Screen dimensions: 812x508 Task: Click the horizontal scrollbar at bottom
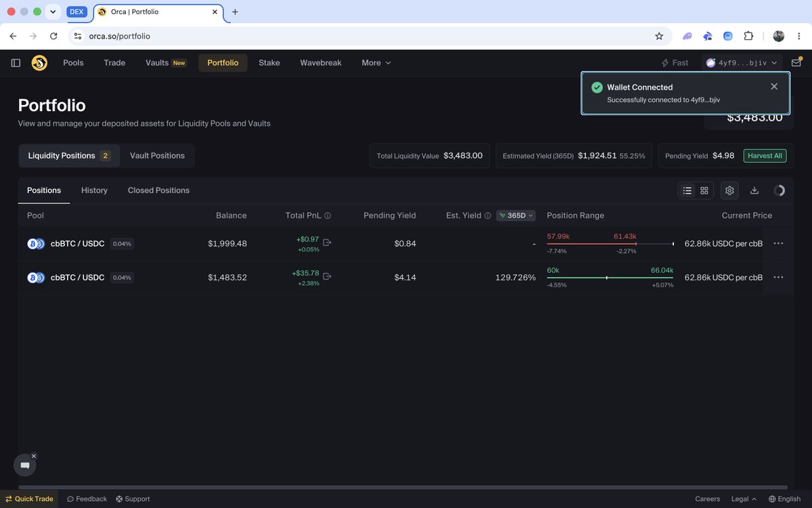click(403, 487)
